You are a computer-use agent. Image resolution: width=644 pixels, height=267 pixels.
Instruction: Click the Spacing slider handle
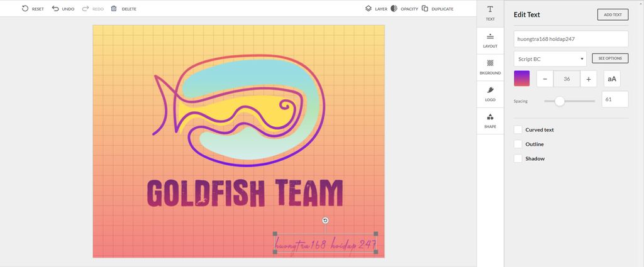[x=560, y=101]
